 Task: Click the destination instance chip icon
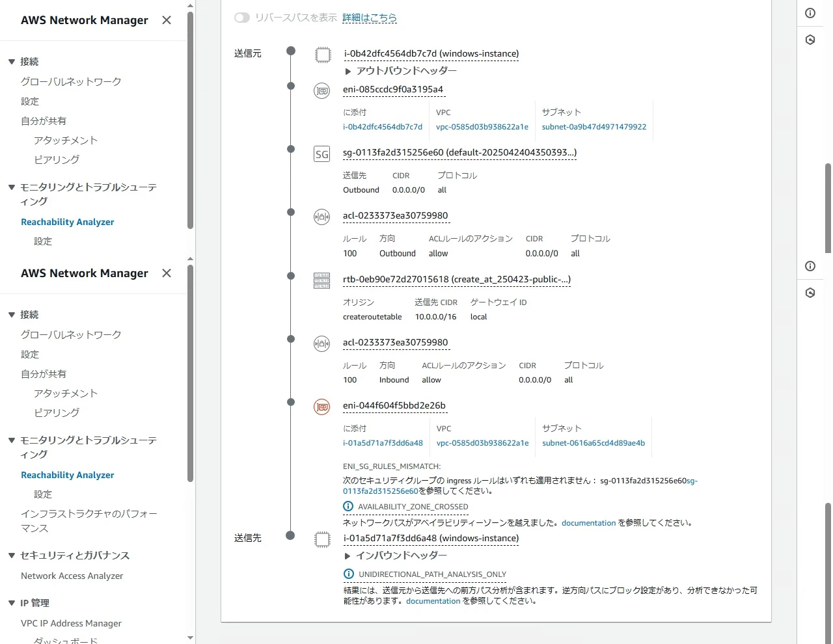(323, 539)
